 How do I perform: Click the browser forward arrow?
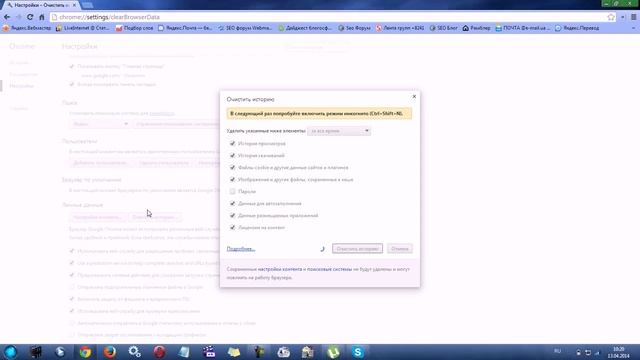[18, 17]
